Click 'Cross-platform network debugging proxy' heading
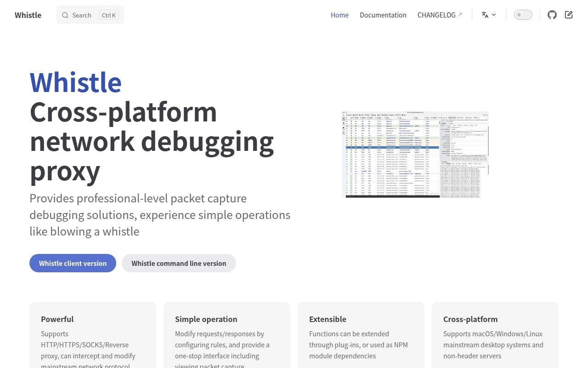This screenshot has height=368, width=588. 152,141
